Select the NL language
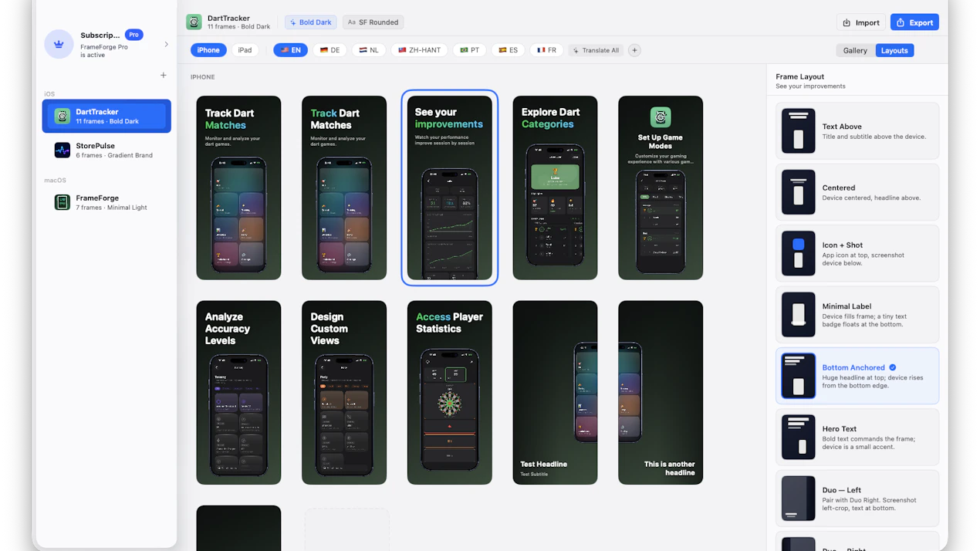Image resolution: width=980 pixels, height=551 pixels. pos(369,50)
